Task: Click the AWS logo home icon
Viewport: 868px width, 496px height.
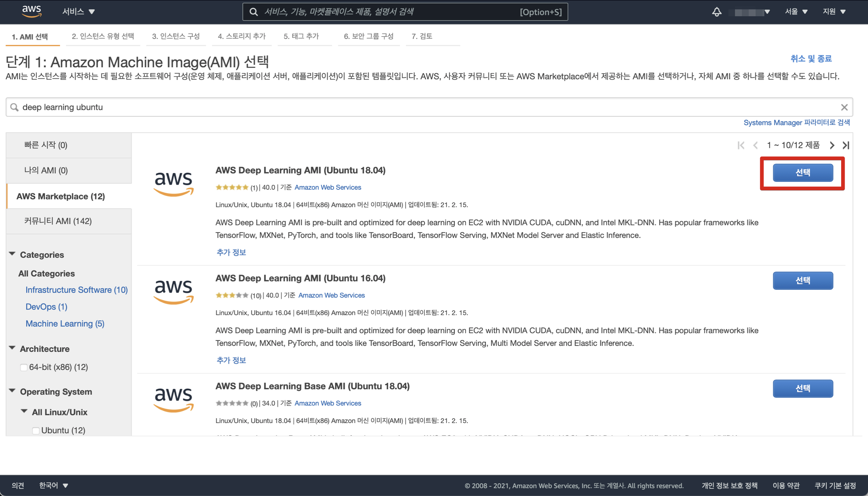Action: [32, 11]
